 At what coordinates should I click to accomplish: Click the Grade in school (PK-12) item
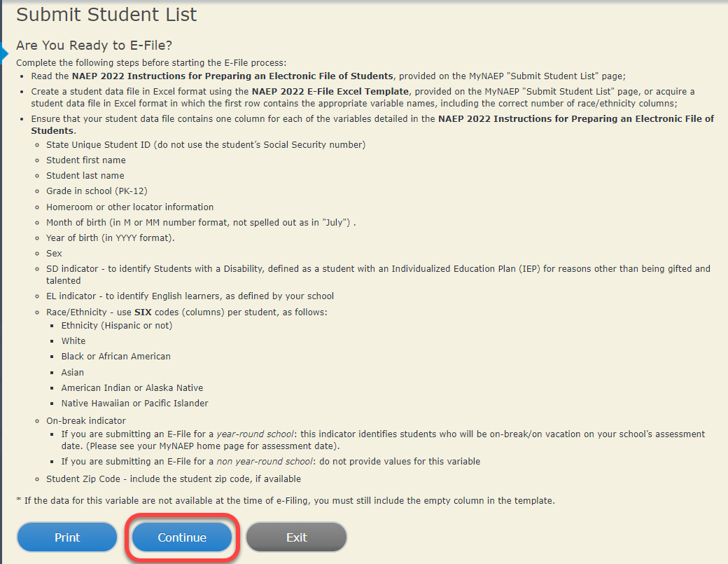(97, 191)
